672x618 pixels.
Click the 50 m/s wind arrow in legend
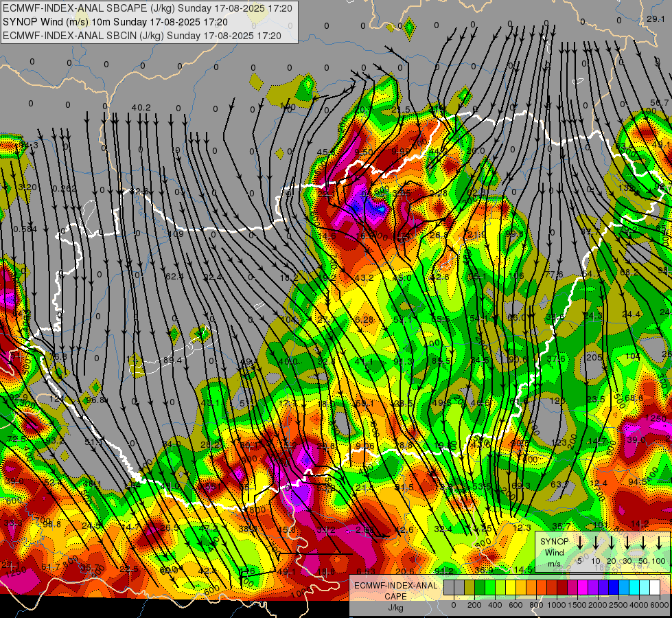click(x=643, y=542)
